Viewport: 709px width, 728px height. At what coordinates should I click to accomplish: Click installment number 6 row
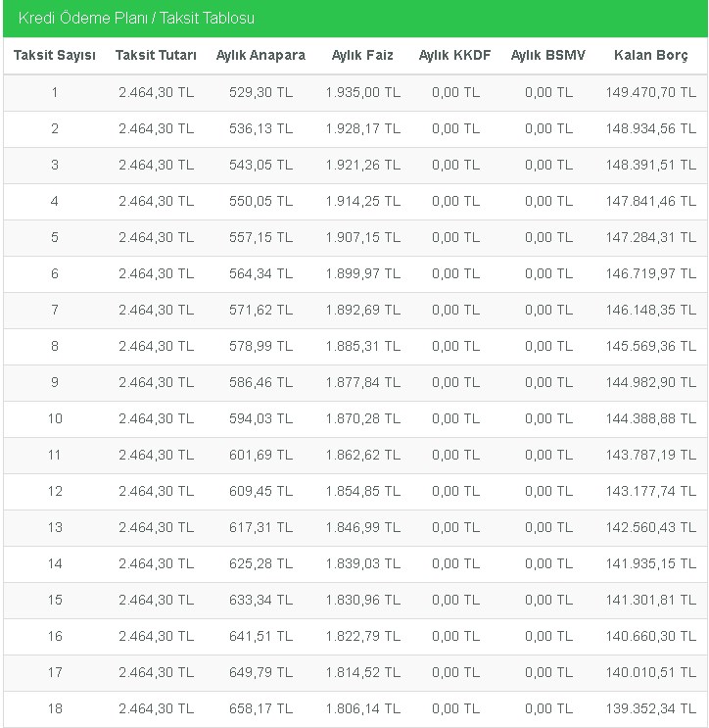pyautogui.click(x=354, y=273)
